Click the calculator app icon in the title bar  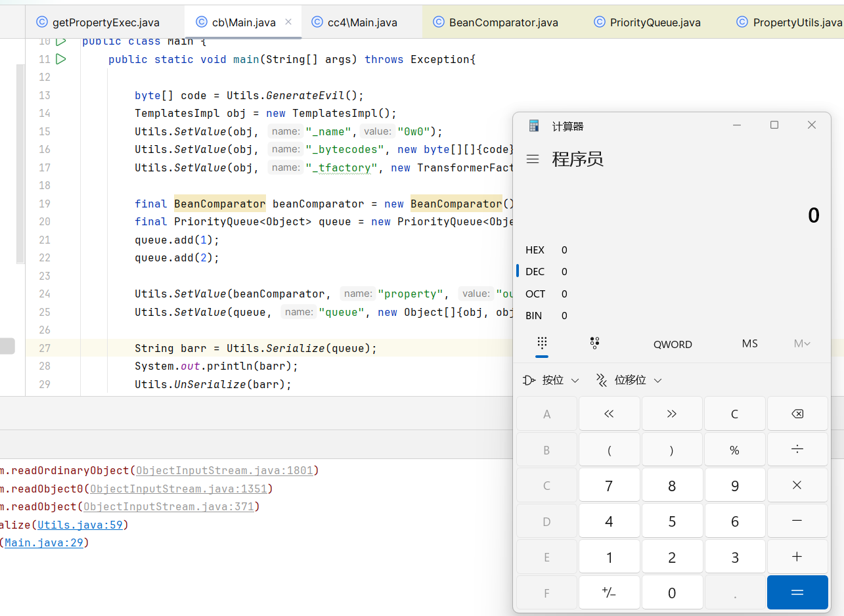(534, 125)
